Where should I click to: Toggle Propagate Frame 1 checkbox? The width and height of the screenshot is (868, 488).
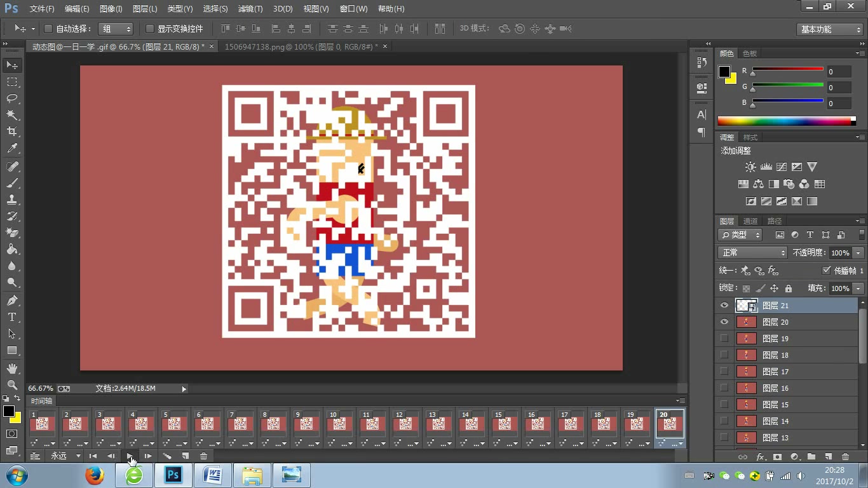point(826,270)
